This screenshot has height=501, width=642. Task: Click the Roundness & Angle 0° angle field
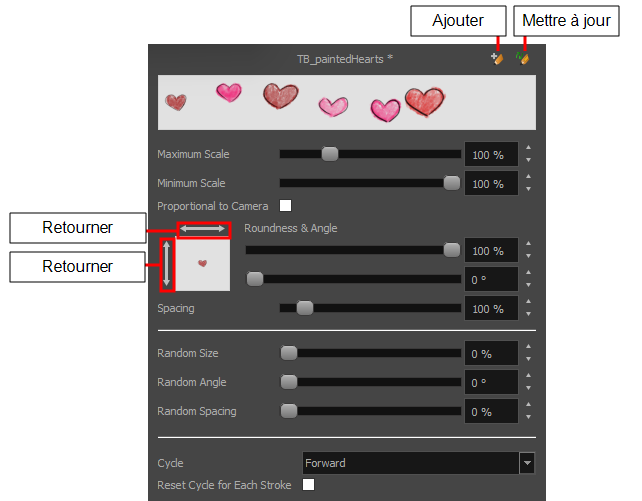(491, 279)
